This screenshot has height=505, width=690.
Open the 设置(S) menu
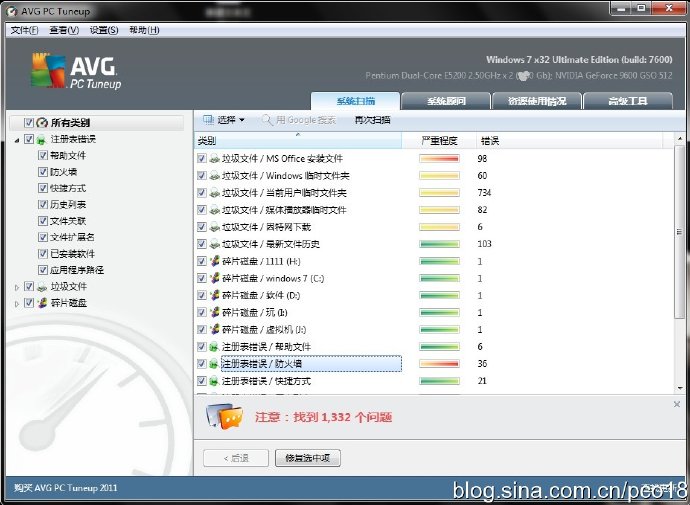click(104, 30)
